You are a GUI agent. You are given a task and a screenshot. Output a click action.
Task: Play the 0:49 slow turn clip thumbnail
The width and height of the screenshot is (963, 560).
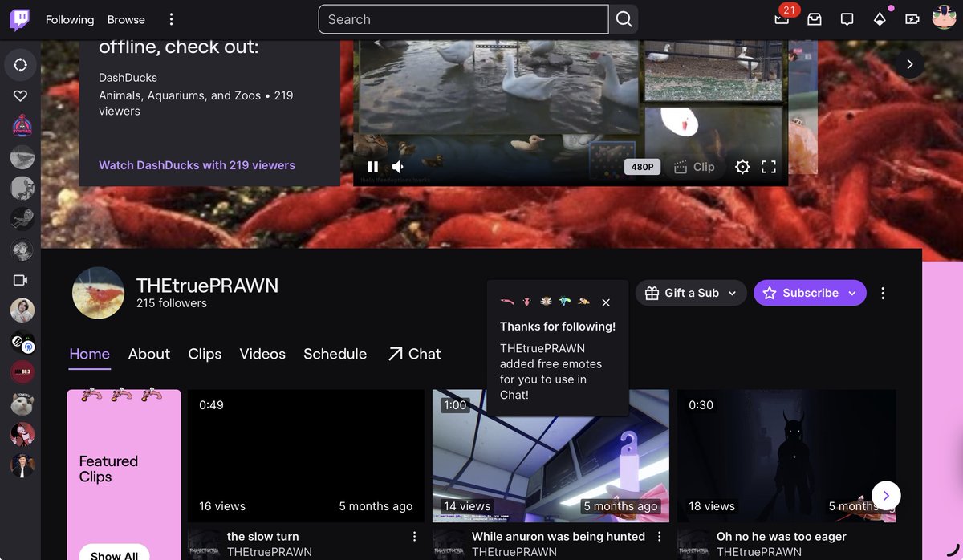(x=306, y=456)
